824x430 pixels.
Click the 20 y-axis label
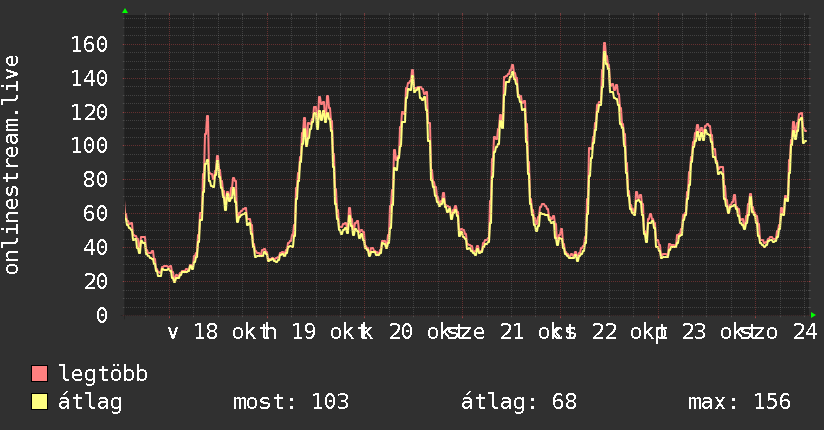point(96,282)
